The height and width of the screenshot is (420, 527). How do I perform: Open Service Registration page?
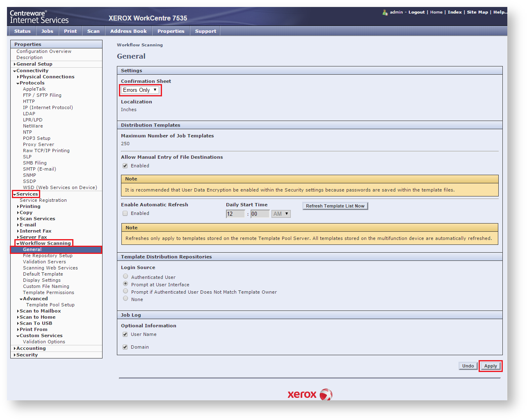pyautogui.click(x=43, y=200)
